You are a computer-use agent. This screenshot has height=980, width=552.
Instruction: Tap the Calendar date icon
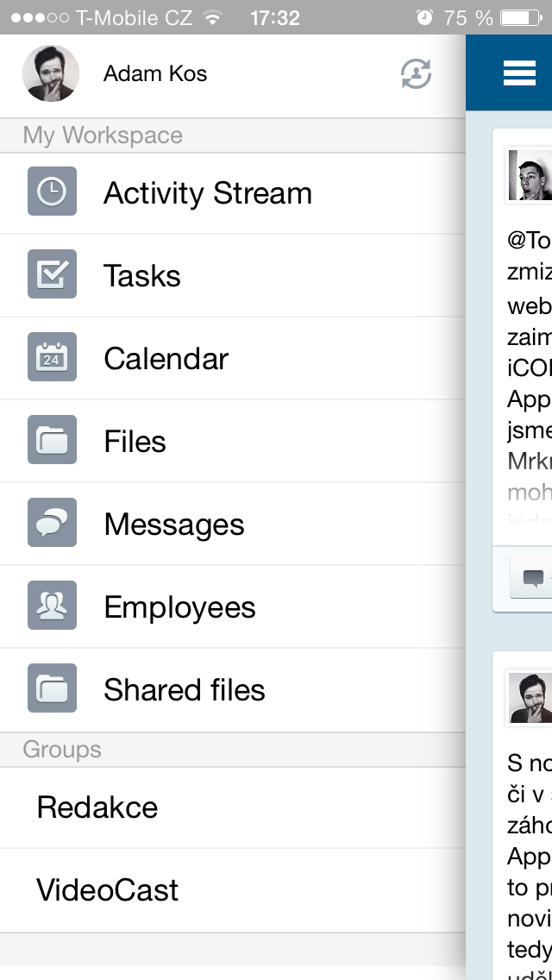point(52,357)
